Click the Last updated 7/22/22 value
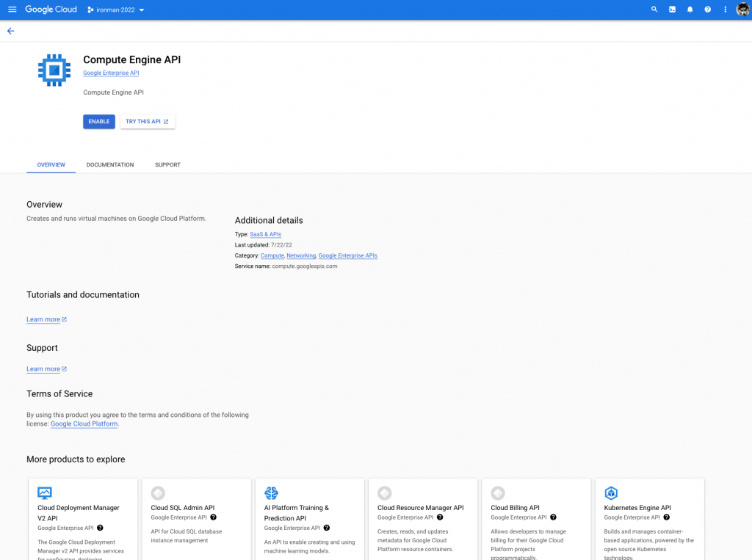 281,245
